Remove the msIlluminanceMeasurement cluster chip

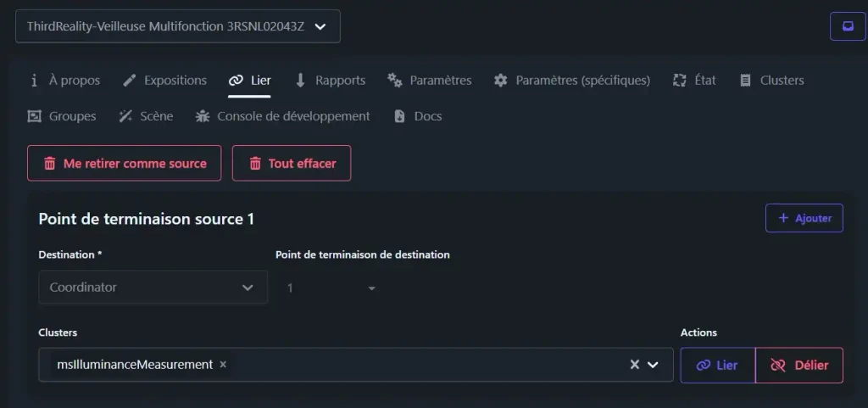coord(223,364)
